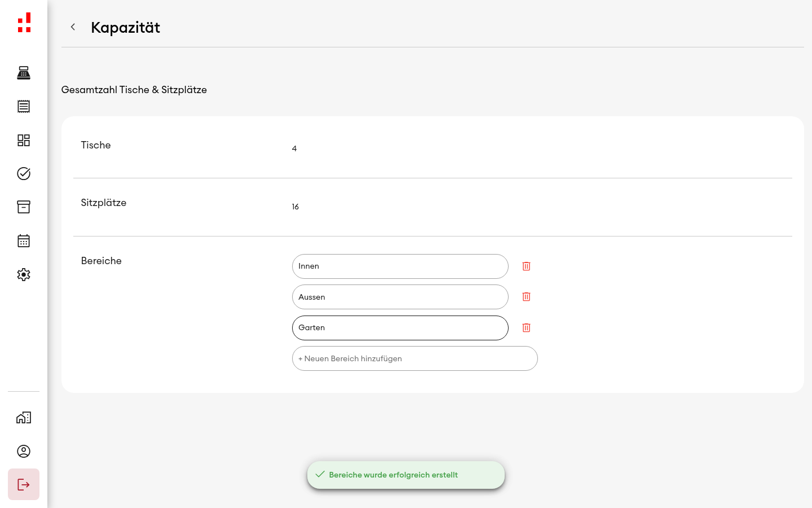Image resolution: width=812 pixels, height=508 pixels.
Task: Edit the Garten area field
Action: click(x=400, y=328)
